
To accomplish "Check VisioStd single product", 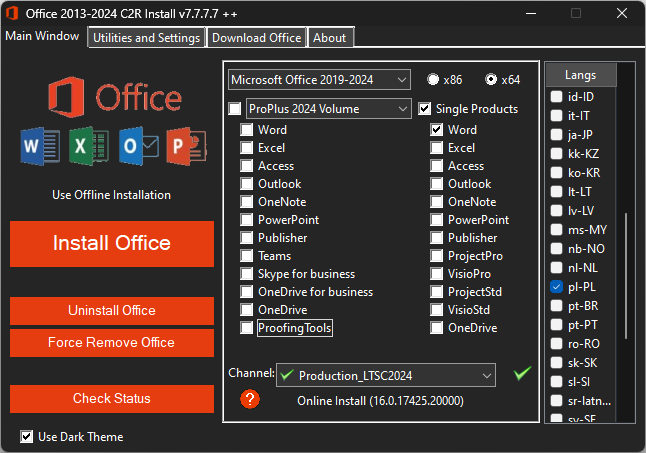I will pyautogui.click(x=436, y=310).
